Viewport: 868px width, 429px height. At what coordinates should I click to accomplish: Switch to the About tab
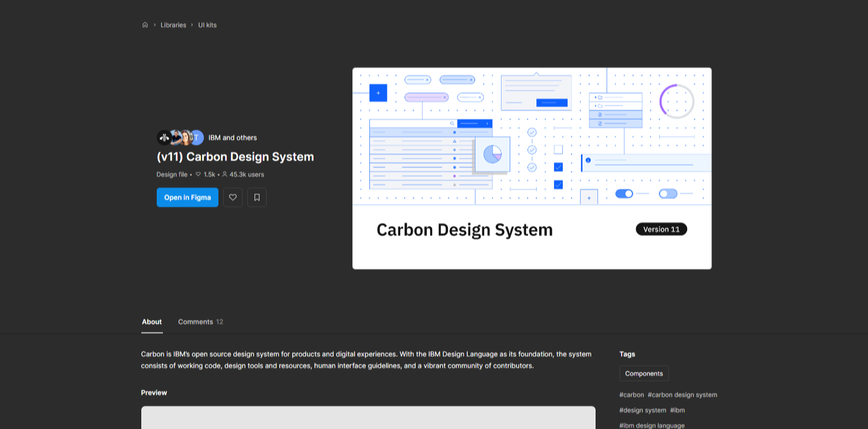point(152,322)
